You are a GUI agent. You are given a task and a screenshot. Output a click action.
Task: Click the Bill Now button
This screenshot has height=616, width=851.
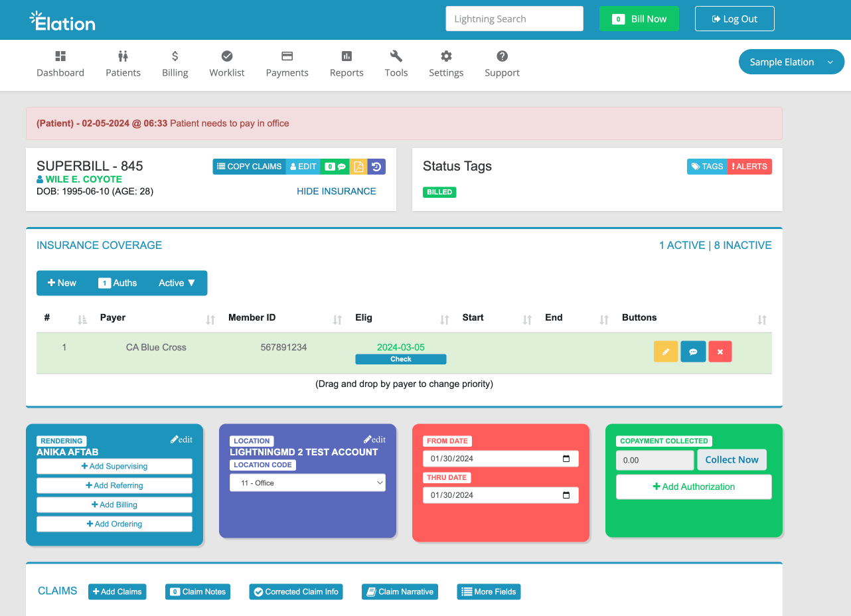[639, 19]
